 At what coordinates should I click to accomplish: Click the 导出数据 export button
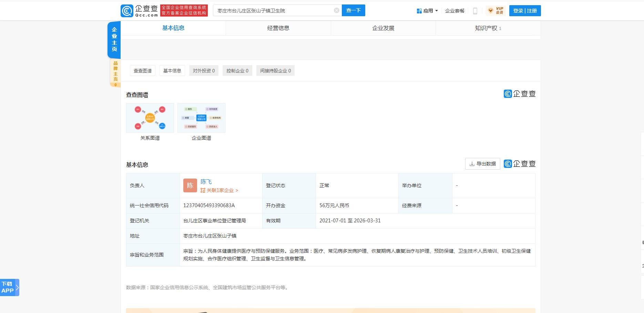pos(482,164)
